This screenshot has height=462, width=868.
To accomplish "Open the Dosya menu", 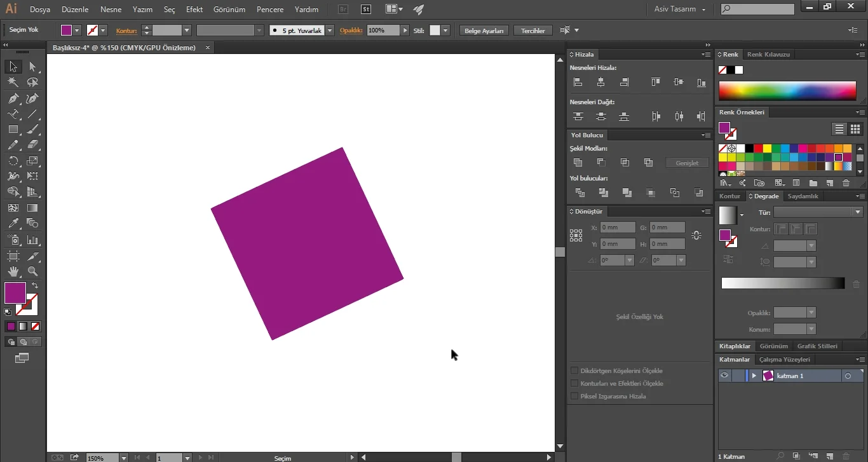I will (40, 10).
